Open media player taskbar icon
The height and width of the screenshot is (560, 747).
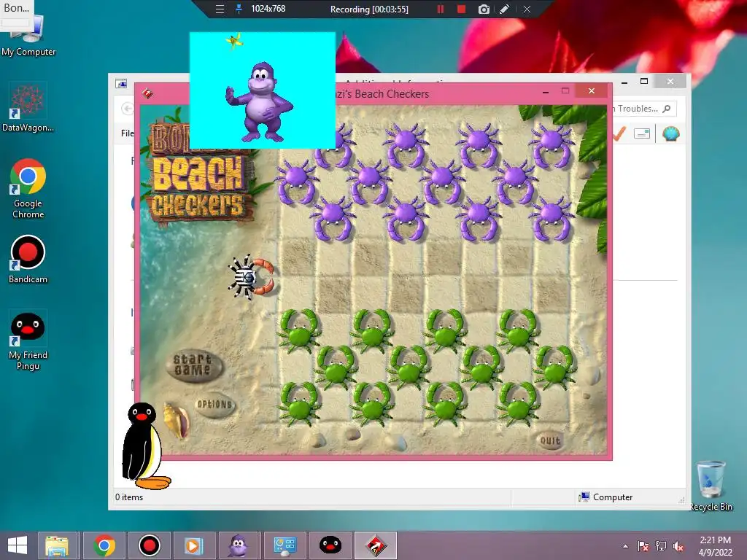(x=193, y=545)
